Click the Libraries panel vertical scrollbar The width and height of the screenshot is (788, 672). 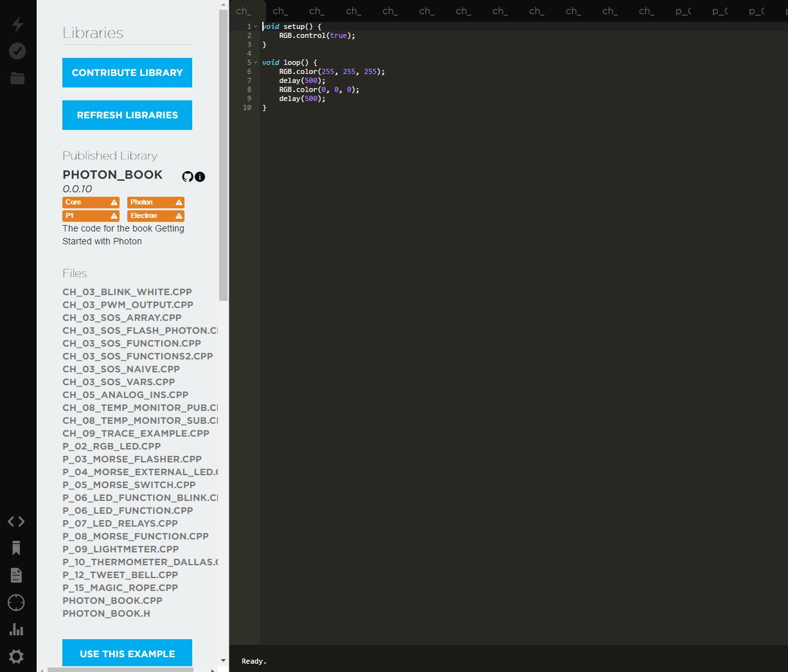[x=223, y=154]
